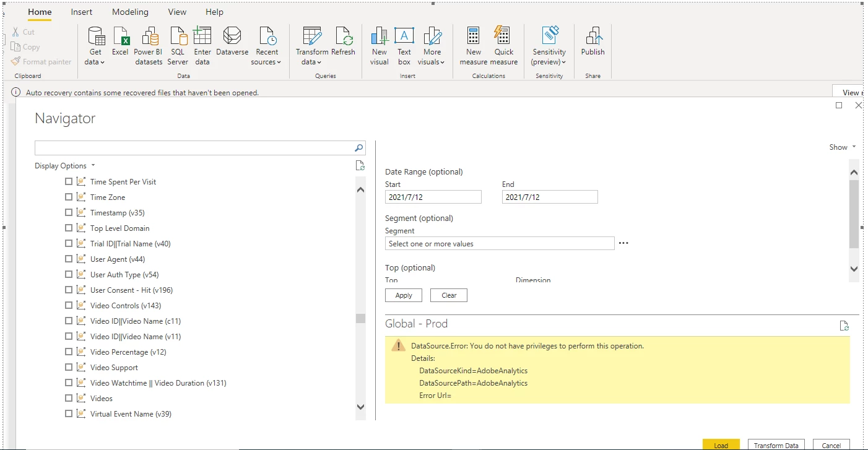The height and width of the screenshot is (450, 868).
Task: Click the End date field
Action: (x=550, y=197)
